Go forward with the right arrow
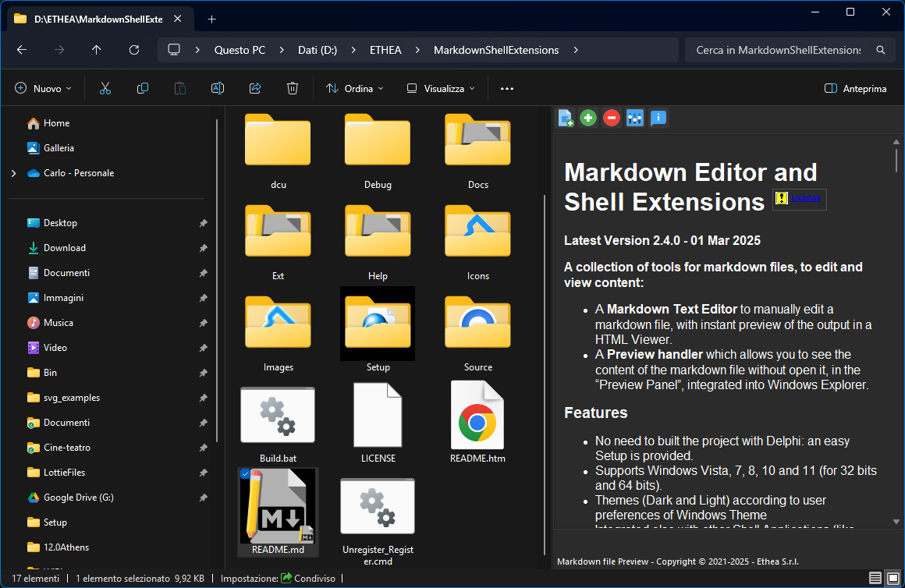 [59, 50]
